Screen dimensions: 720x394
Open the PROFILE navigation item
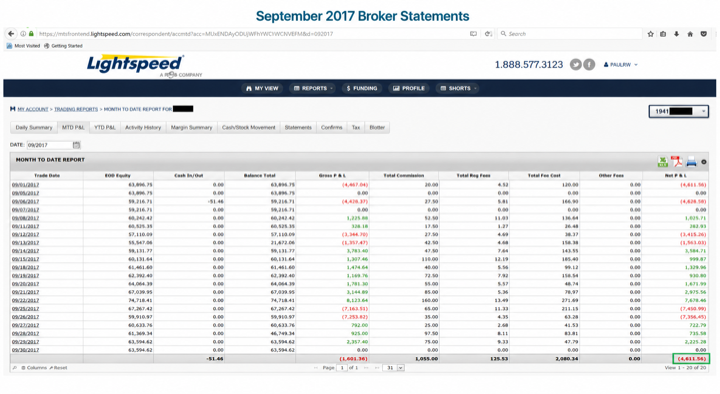409,88
